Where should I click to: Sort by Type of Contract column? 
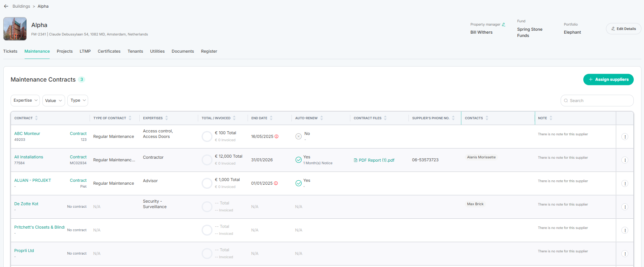coord(130,118)
